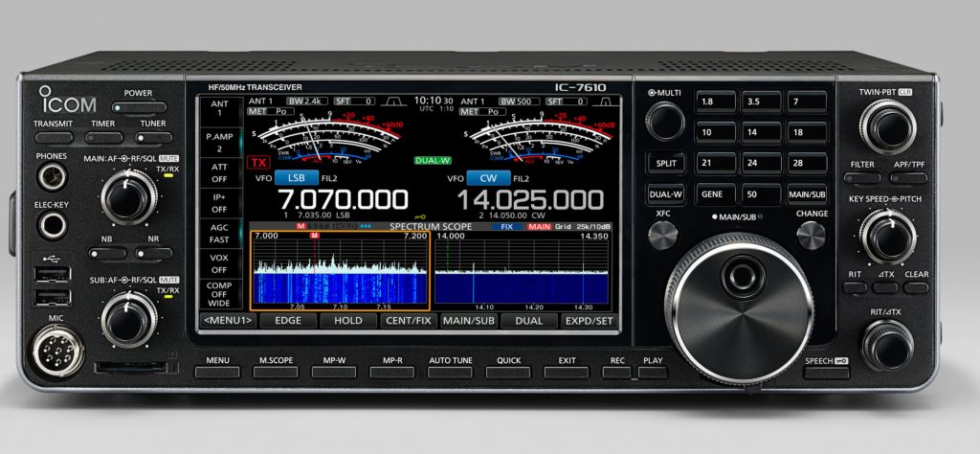Hit the XFC round button
This screenshot has height=454, width=980.
(x=662, y=236)
